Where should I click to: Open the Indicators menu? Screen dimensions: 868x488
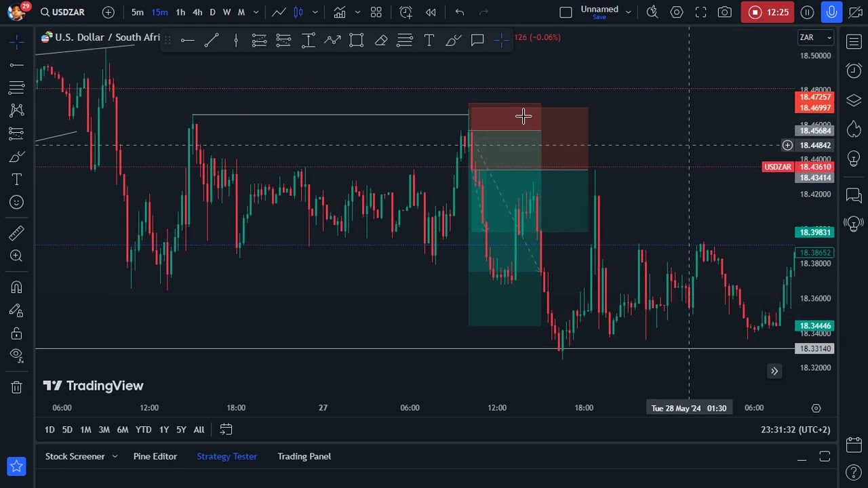point(340,12)
